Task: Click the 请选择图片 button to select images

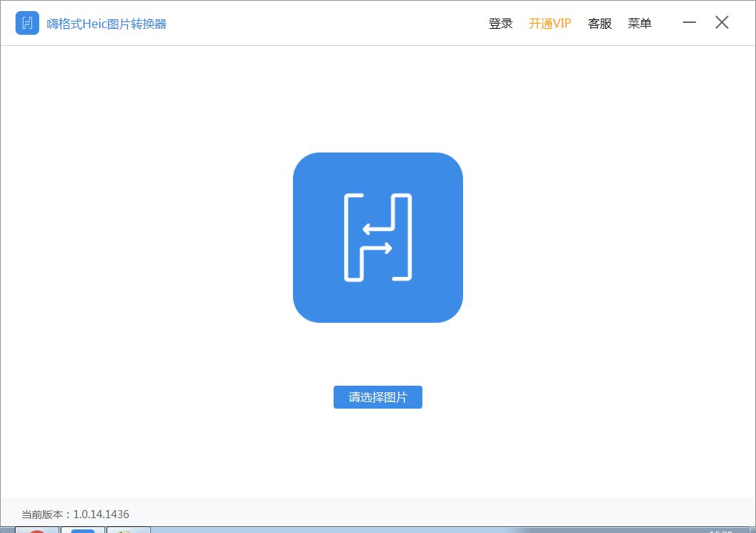Action: (378, 398)
